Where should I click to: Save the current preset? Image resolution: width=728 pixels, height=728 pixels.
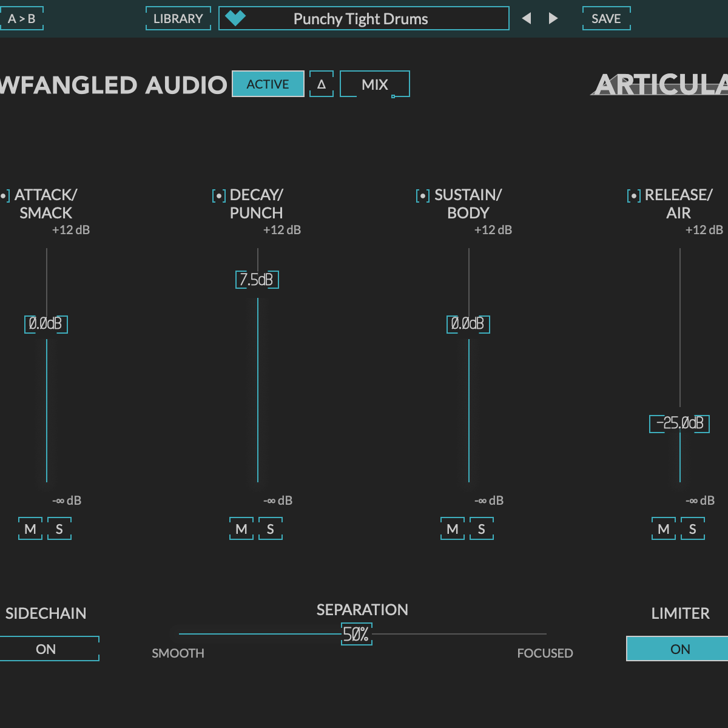click(x=606, y=18)
